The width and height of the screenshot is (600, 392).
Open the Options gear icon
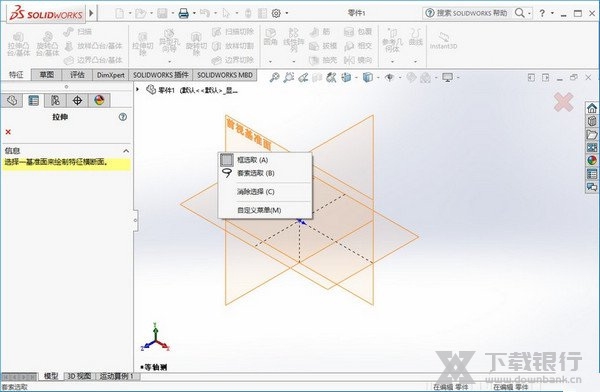pyautogui.click(x=276, y=13)
